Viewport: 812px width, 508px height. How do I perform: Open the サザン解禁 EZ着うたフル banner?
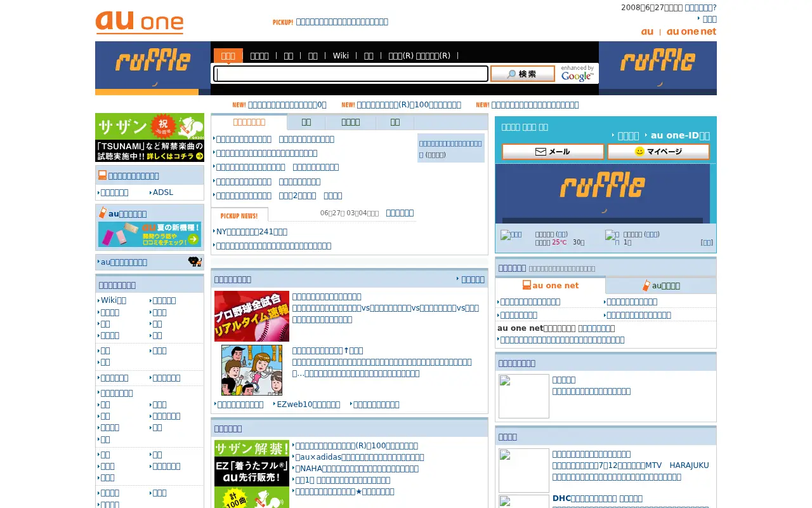(252, 474)
